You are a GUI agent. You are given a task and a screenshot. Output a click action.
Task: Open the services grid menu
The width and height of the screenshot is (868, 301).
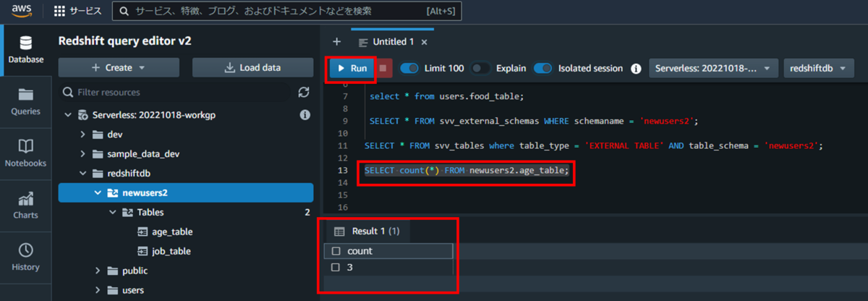tap(77, 11)
